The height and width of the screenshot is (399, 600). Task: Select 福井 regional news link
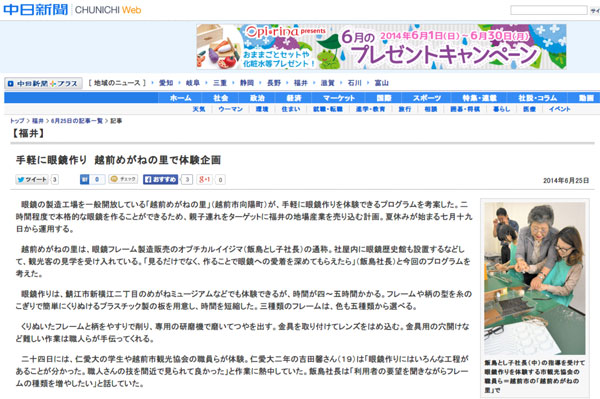(300, 83)
